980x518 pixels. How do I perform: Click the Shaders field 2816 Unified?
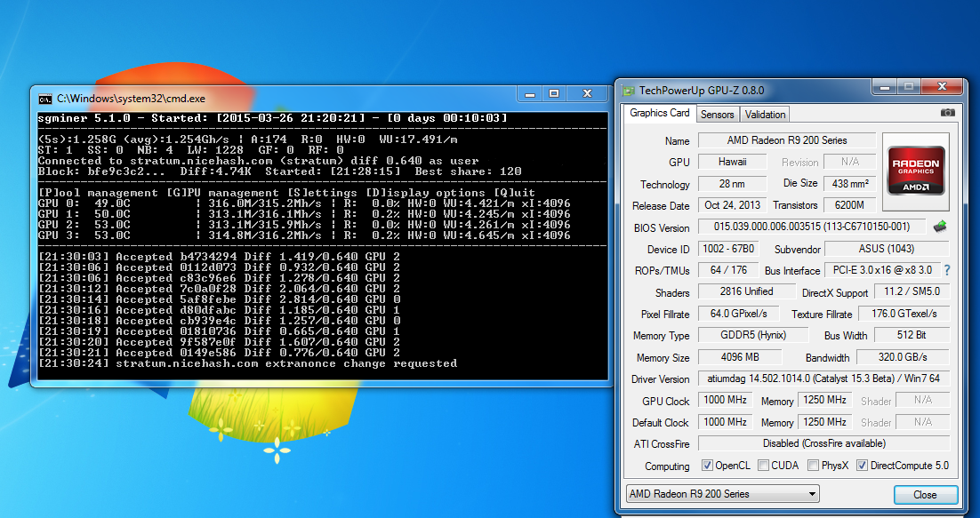(746, 291)
